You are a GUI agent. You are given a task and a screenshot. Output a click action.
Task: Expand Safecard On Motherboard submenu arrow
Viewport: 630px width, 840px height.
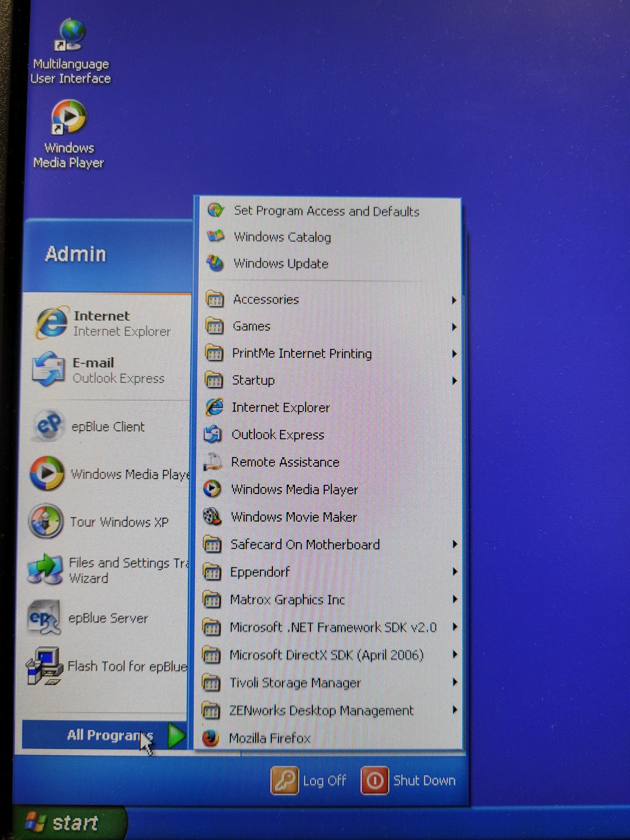pyautogui.click(x=455, y=544)
